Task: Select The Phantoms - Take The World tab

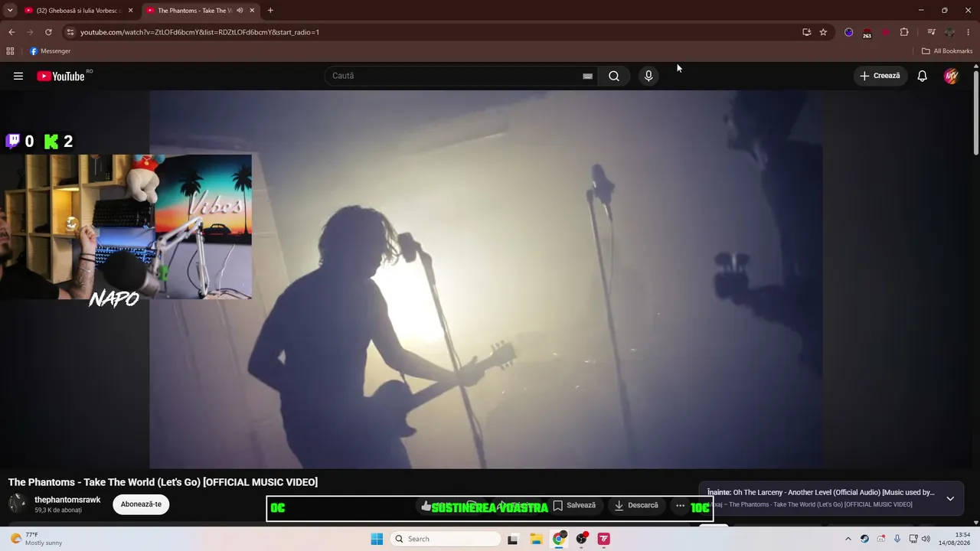Action: click(194, 11)
